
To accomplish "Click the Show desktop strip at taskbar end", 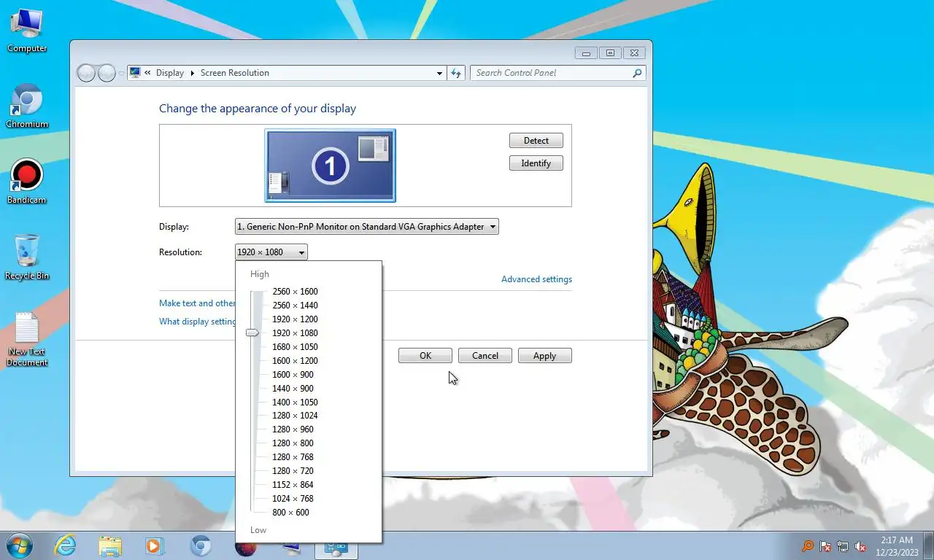I will pyautogui.click(x=929, y=545).
